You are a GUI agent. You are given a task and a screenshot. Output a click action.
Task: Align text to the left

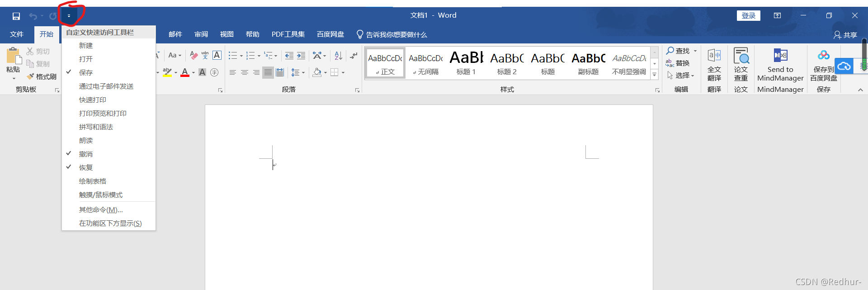(x=233, y=72)
